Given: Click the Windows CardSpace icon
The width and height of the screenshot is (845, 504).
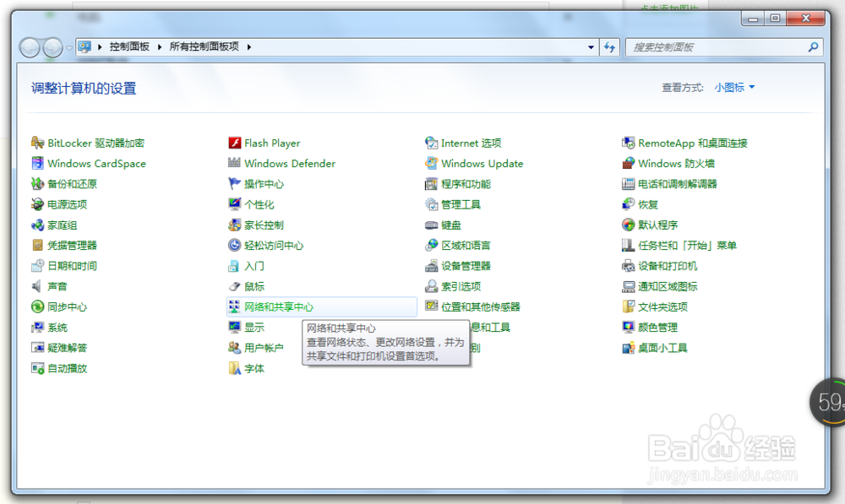Looking at the screenshot, I should tap(37, 163).
